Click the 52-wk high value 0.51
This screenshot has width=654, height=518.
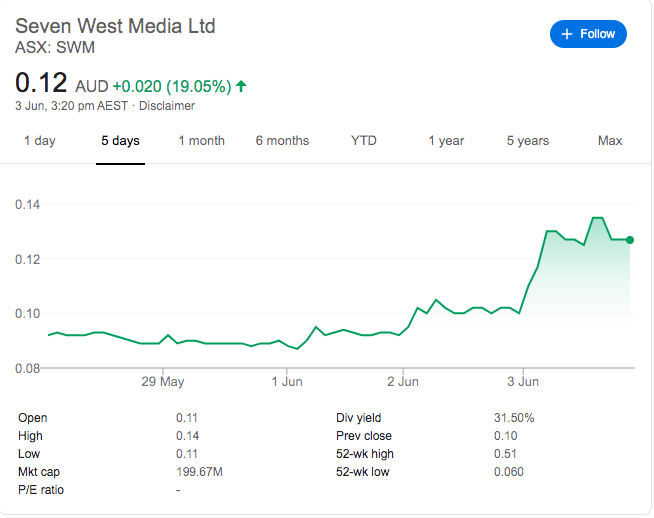pyautogui.click(x=505, y=454)
